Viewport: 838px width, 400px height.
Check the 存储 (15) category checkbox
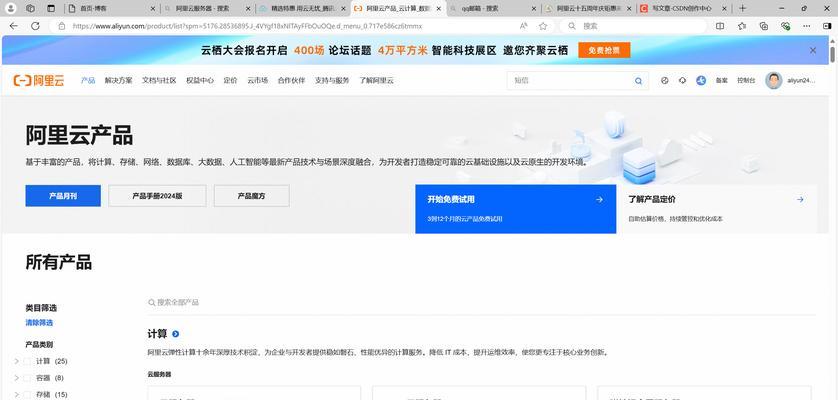click(x=27, y=395)
